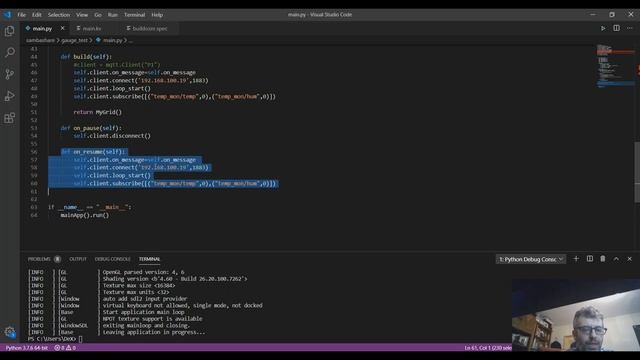This screenshot has height=360, width=640.
Task: Click 'OpenGL parsed version' terminal line
Action: [143, 272]
